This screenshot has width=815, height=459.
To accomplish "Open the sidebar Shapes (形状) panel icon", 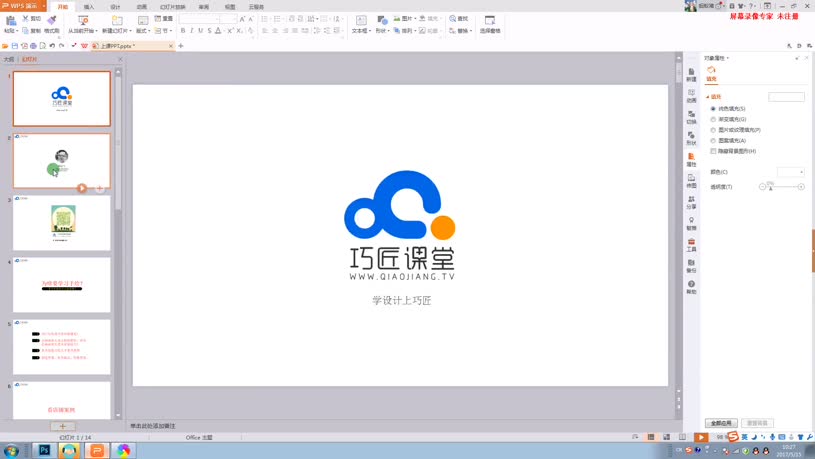I will 691,138.
